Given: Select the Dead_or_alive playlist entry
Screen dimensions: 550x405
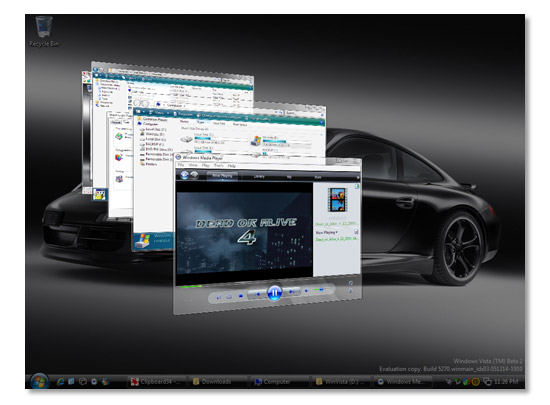Looking at the screenshot, I should (337, 239).
